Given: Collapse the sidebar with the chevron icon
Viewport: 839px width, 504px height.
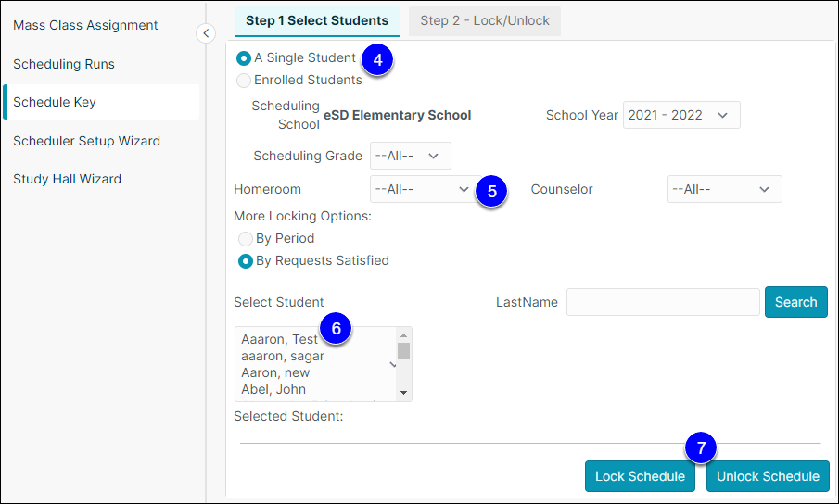Looking at the screenshot, I should point(206,33).
